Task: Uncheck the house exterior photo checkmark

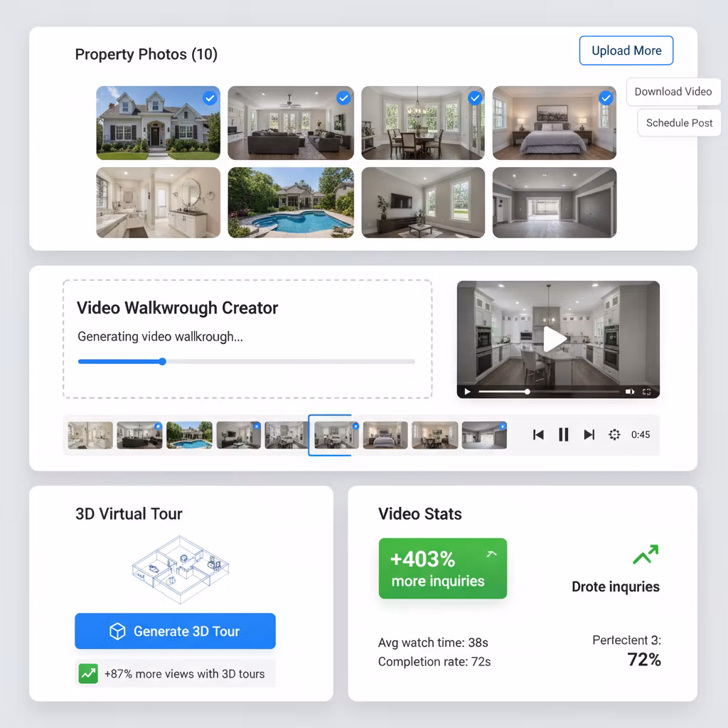Action: 210,98
